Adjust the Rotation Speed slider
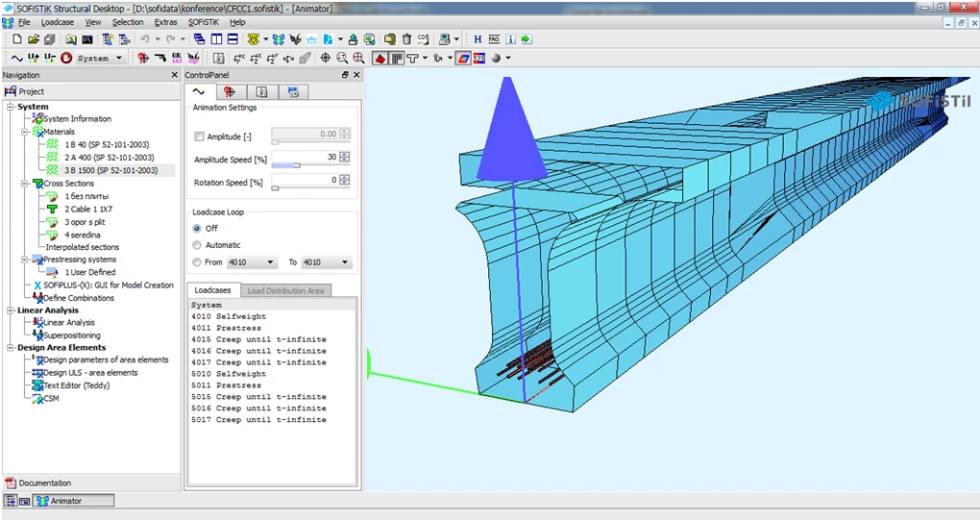 pyautogui.click(x=275, y=188)
